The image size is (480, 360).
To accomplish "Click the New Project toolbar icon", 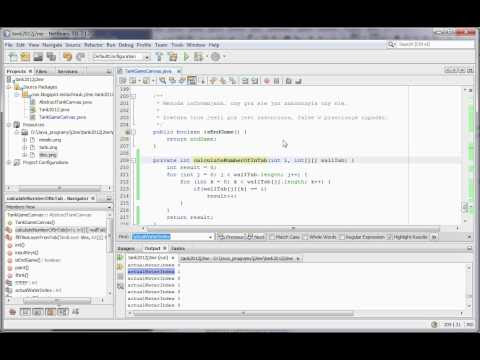I will click(25, 57).
